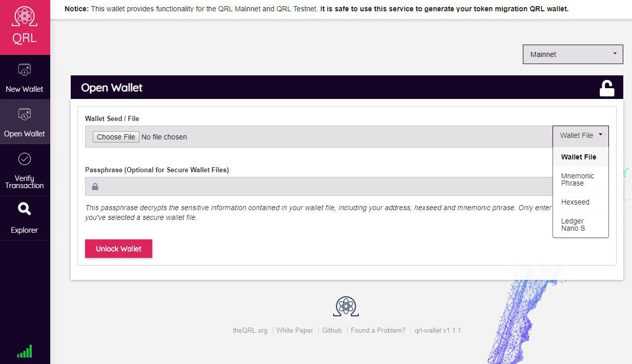Open the Github footer link
The height and width of the screenshot is (364, 632).
(x=332, y=331)
